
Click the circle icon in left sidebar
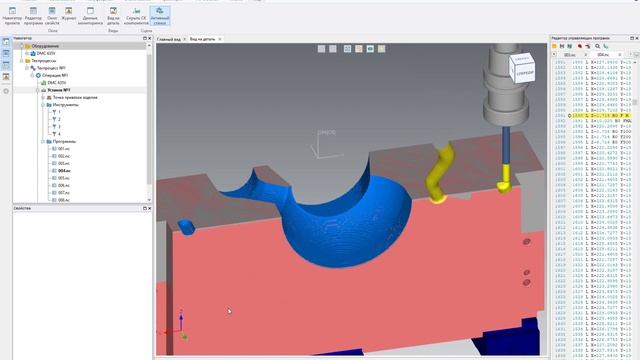pos(6,91)
